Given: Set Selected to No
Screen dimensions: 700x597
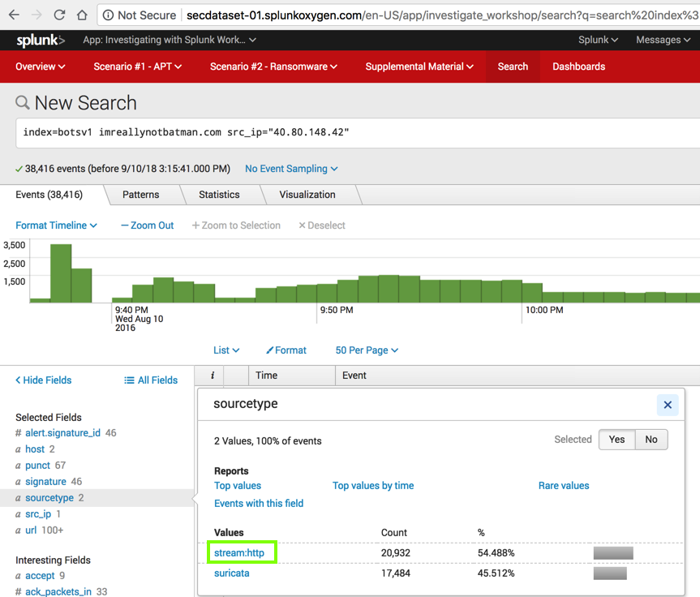Looking at the screenshot, I should (651, 440).
